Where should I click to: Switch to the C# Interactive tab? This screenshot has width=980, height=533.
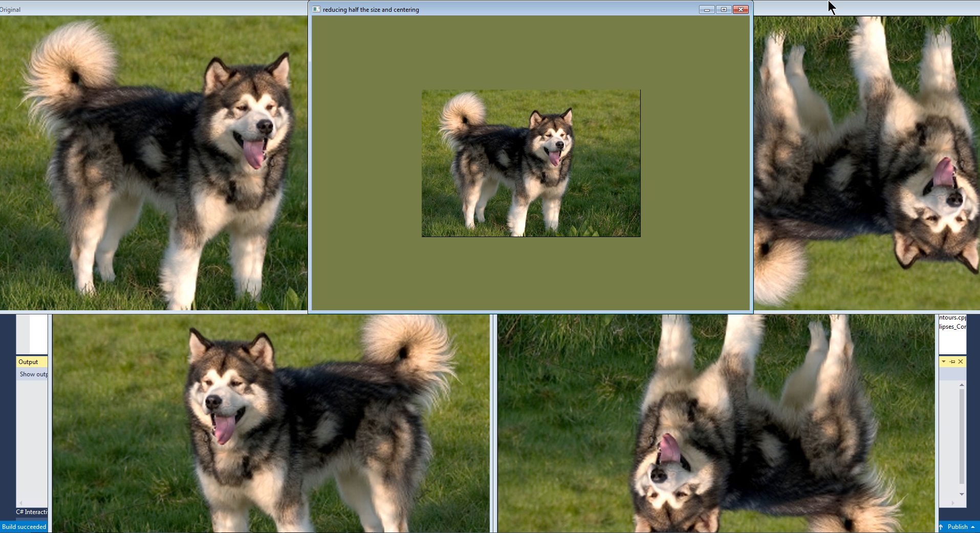[32, 512]
